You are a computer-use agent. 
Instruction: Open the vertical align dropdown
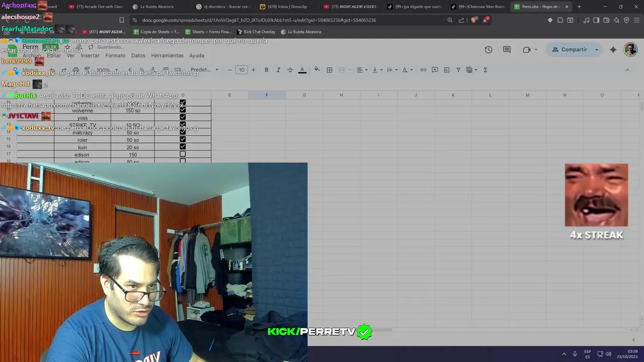pyautogui.click(x=377, y=70)
